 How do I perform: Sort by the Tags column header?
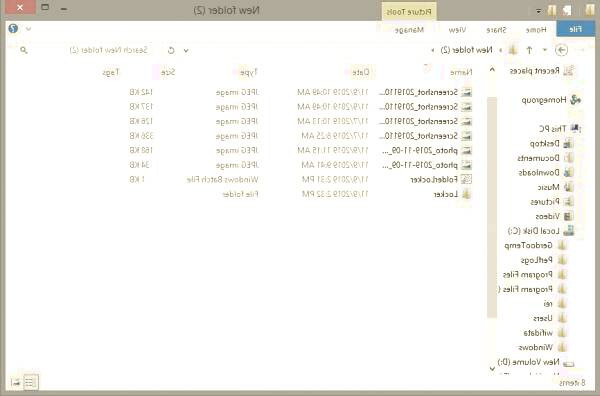point(111,72)
